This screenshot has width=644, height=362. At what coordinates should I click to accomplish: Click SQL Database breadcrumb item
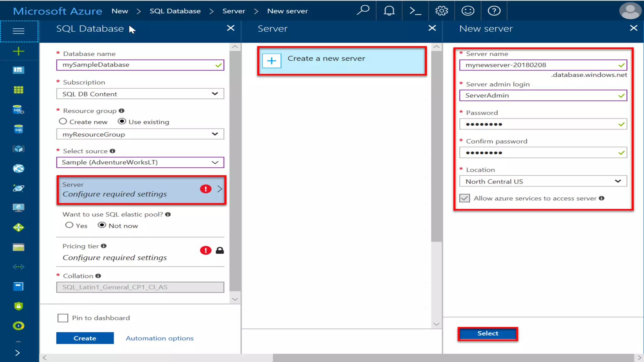pos(175,11)
